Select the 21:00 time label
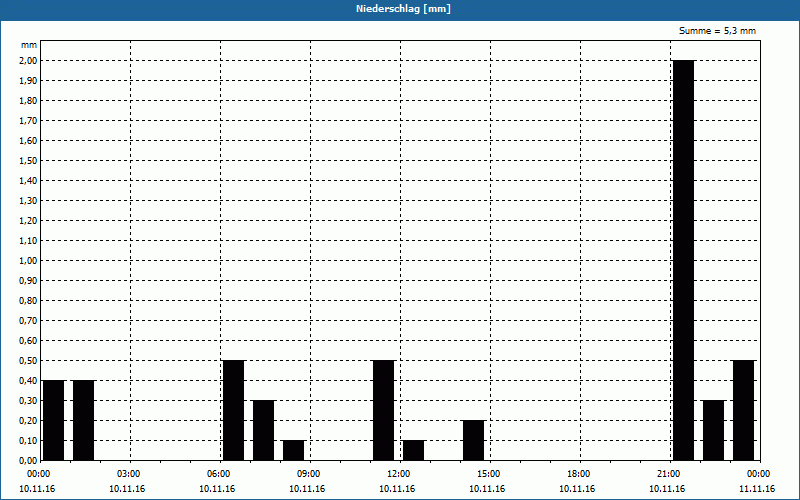This screenshot has width=800, height=500. click(x=669, y=474)
